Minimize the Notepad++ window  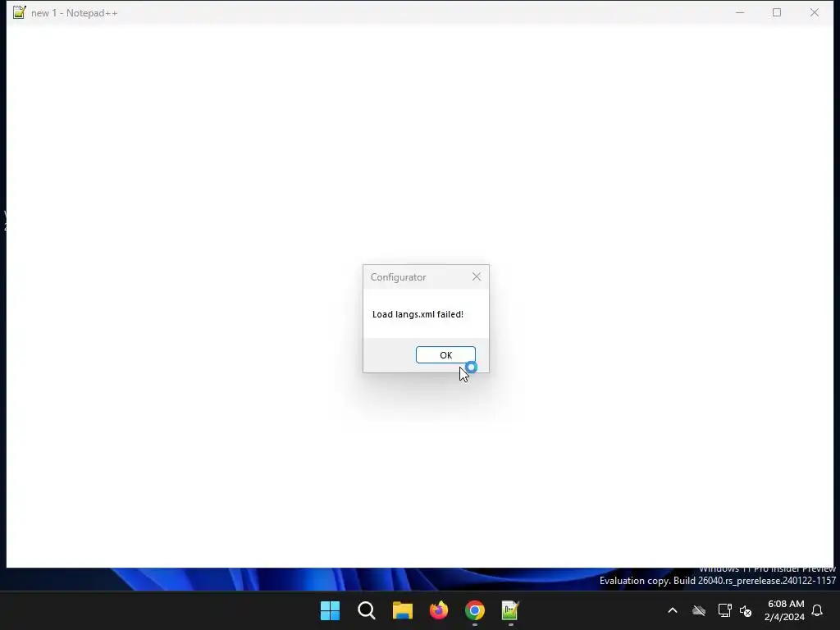click(740, 12)
